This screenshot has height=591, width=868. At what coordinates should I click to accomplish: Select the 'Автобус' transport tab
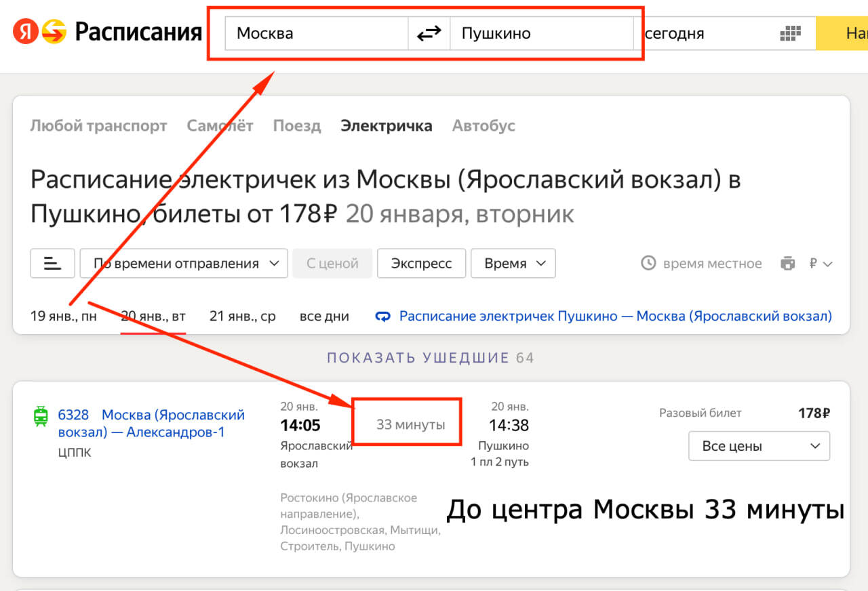(x=484, y=125)
